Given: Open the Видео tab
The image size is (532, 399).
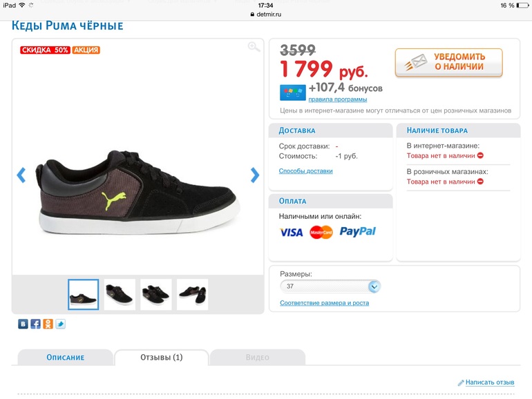Looking at the screenshot, I should [257, 357].
